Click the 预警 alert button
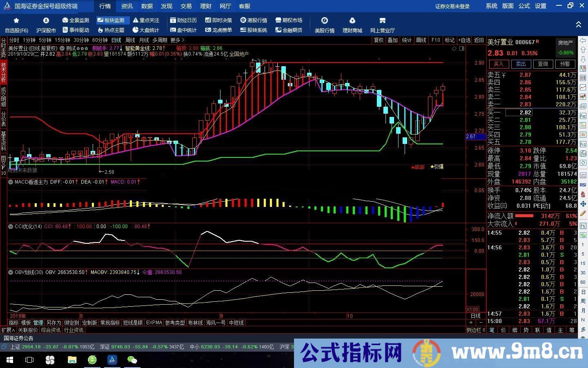Screen dimensions: 588x368 tap(565, 64)
